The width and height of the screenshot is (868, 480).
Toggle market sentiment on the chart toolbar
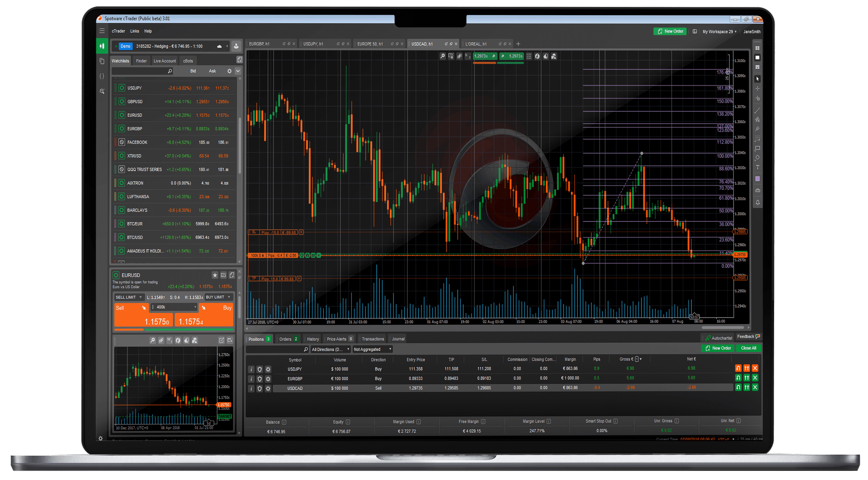pyautogui.click(x=546, y=56)
